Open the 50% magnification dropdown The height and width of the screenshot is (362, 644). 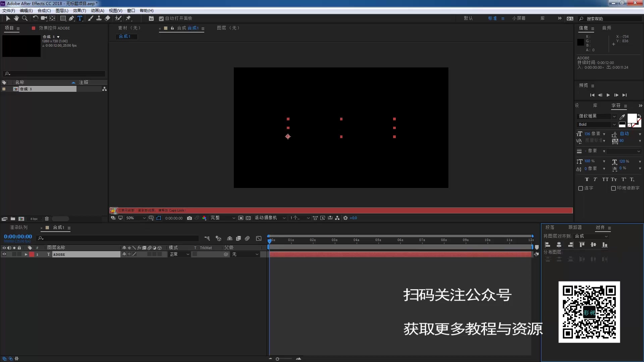136,218
